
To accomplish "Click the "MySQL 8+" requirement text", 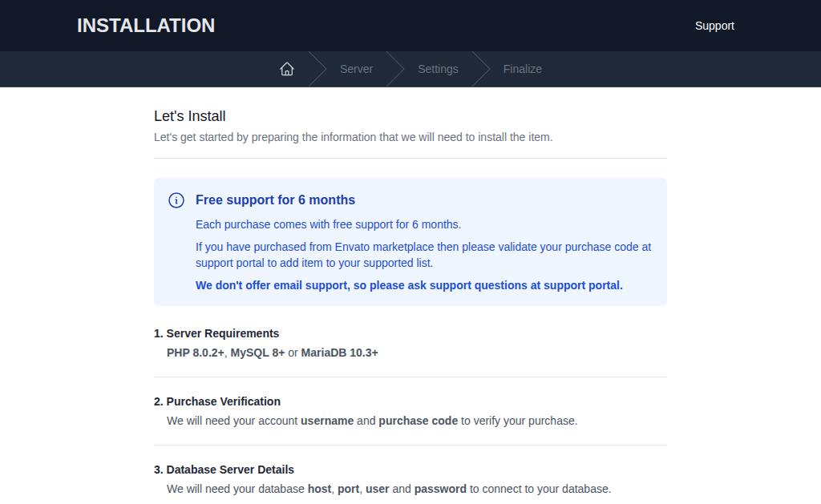I will pyautogui.click(x=257, y=353).
